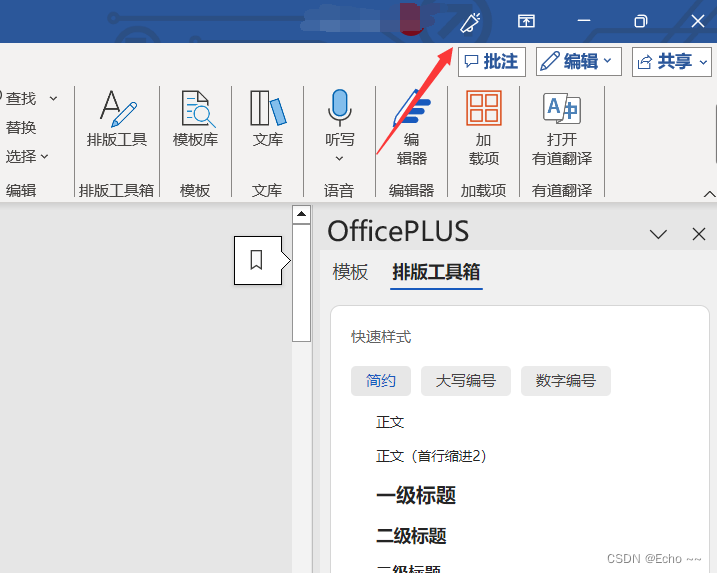Apply 正文(首行缩进2) style
The image size is (717, 573).
(x=431, y=456)
